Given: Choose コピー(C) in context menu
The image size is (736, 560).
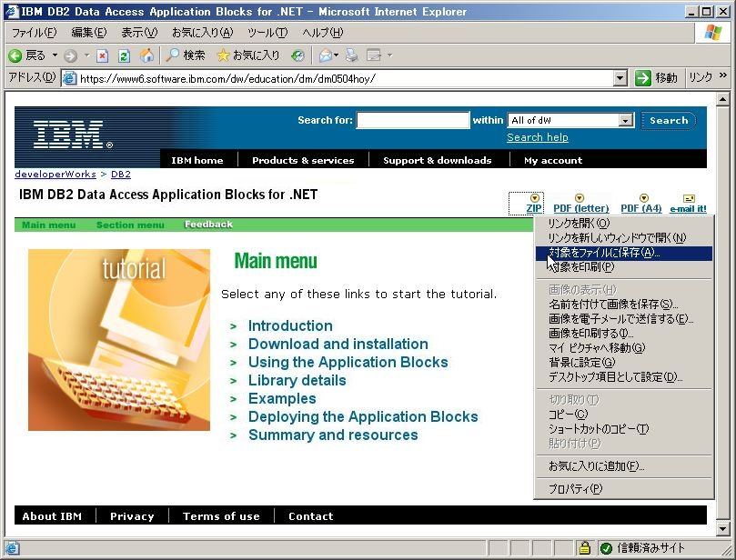Looking at the screenshot, I should pyautogui.click(x=623, y=415).
